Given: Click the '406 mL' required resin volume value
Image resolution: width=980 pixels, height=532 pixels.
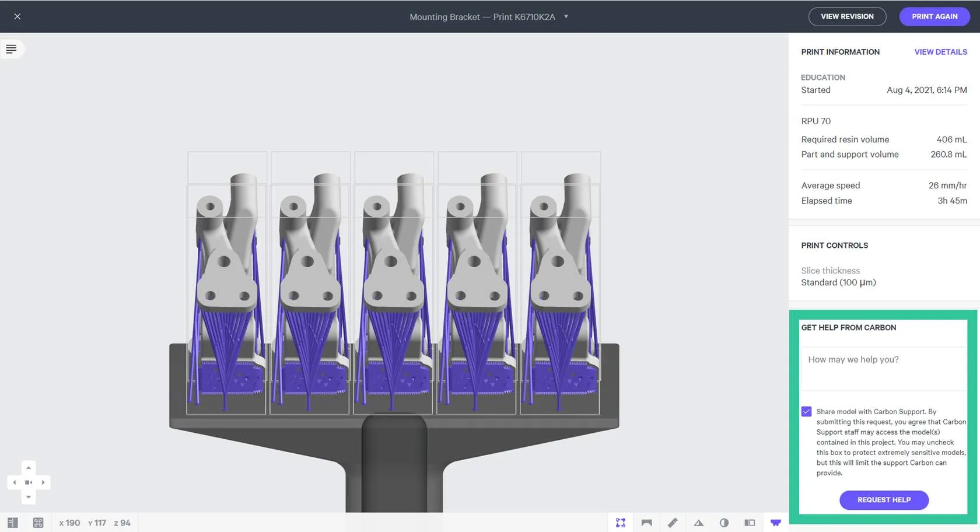Looking at the screenshot, I should click(951, 139).
